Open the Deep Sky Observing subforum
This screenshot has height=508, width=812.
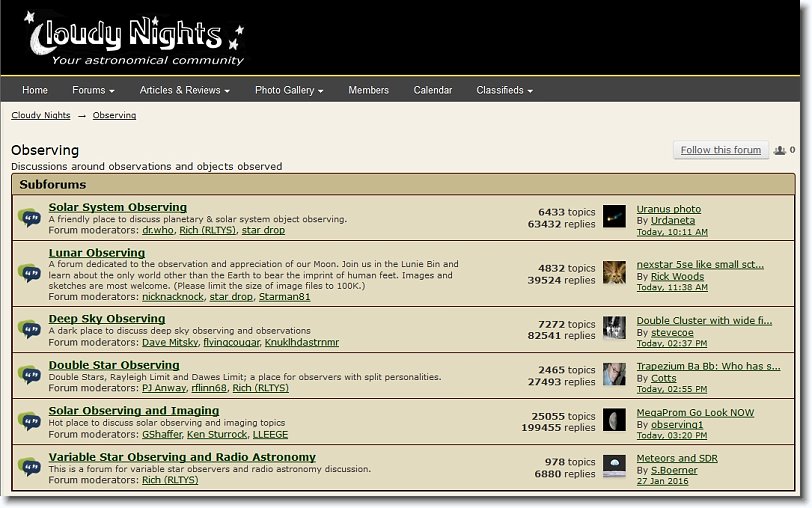[107, 318]
